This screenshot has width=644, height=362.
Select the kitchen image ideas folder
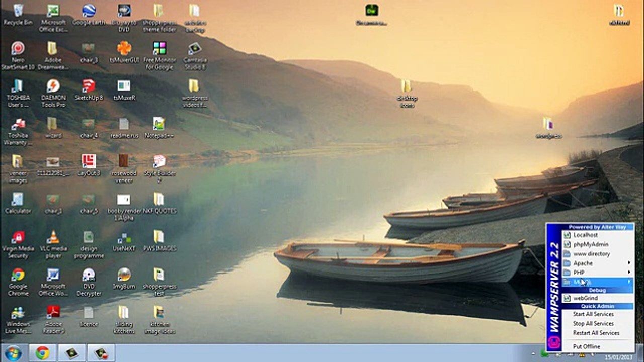[x=159, y=320]
